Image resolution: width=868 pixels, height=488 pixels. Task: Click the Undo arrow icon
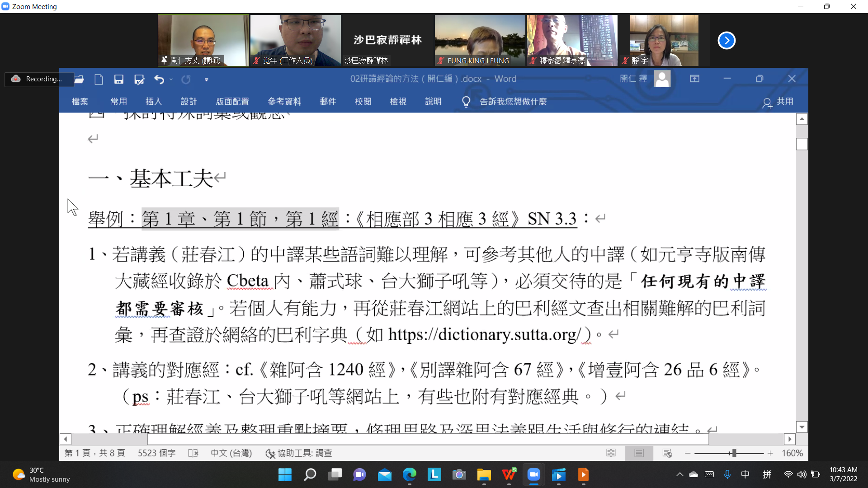point(159,80)
